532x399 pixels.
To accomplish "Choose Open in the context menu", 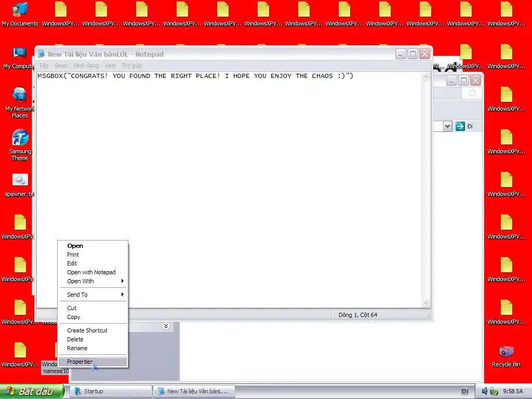I will [x=92, y=246].
